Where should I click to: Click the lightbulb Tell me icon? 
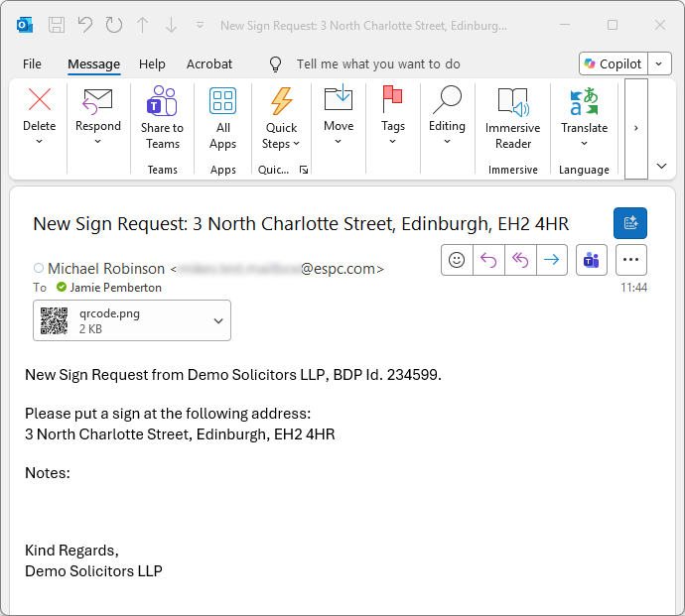275,64
